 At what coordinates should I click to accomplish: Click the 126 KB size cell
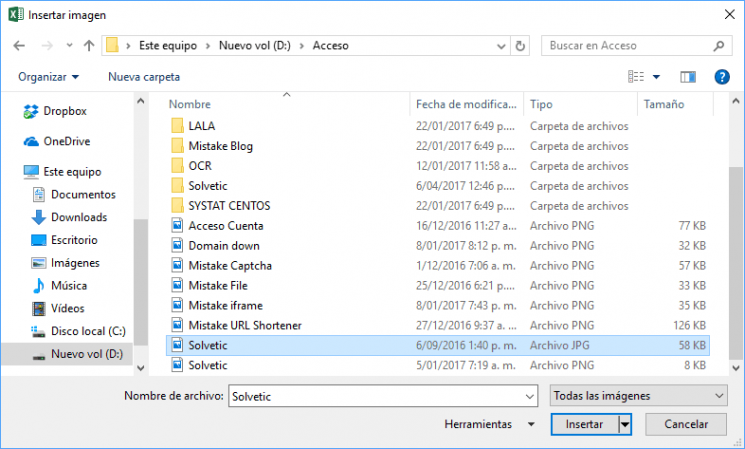click(689, 325)
